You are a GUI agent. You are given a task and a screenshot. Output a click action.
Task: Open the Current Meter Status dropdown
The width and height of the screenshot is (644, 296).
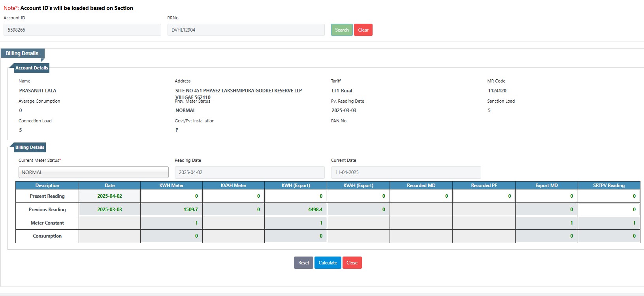(x=94, y=172)
